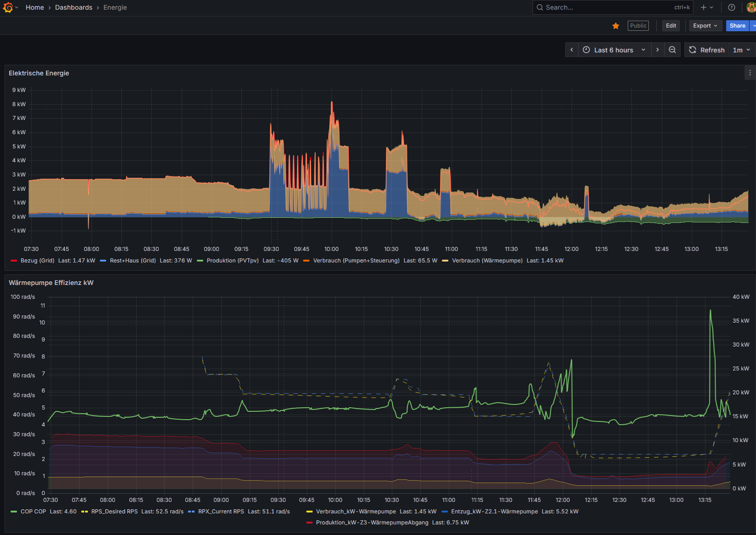Click the user profile avatar
756x535 pixels.
pos(750,7)
